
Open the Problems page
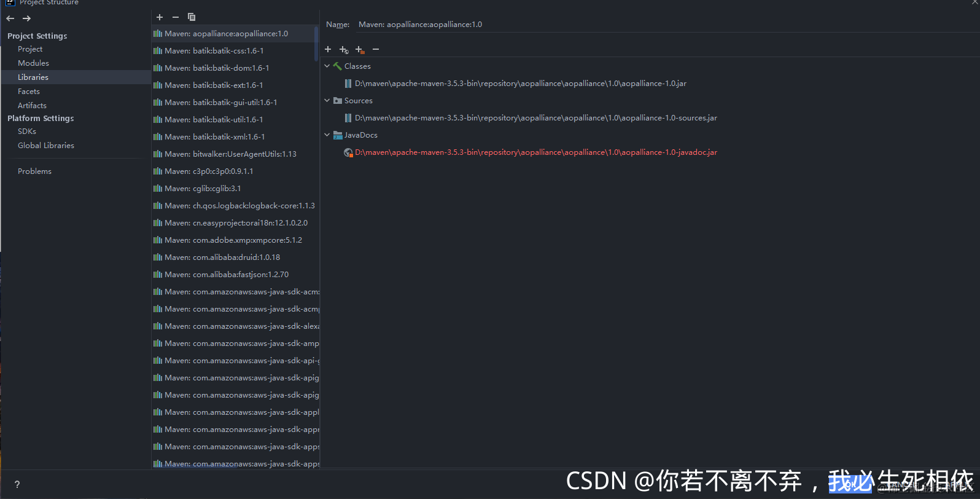click(34, 171)
